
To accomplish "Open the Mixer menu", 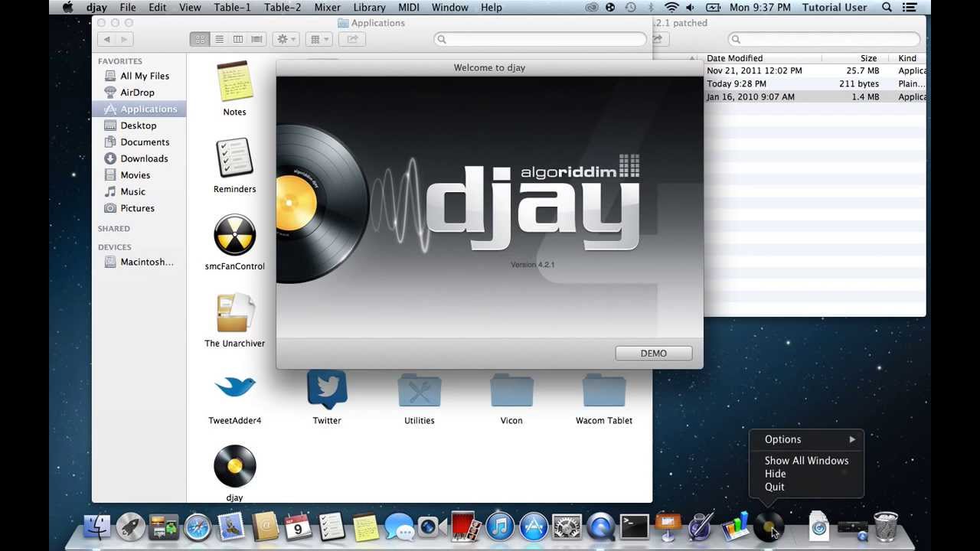I will [x=327, y=8].
